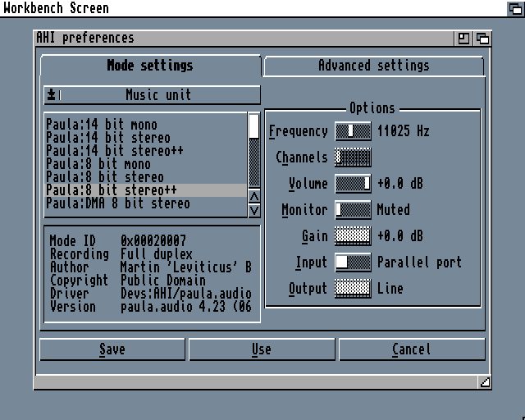
Task: Cancel the AHI preferences dialog
Action: tap(411, 349)
